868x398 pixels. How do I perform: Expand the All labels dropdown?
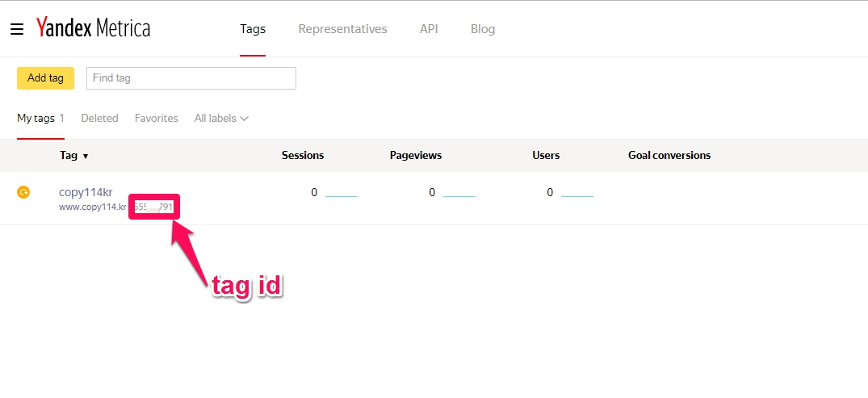pyautogui.click(x=220, y=118)
